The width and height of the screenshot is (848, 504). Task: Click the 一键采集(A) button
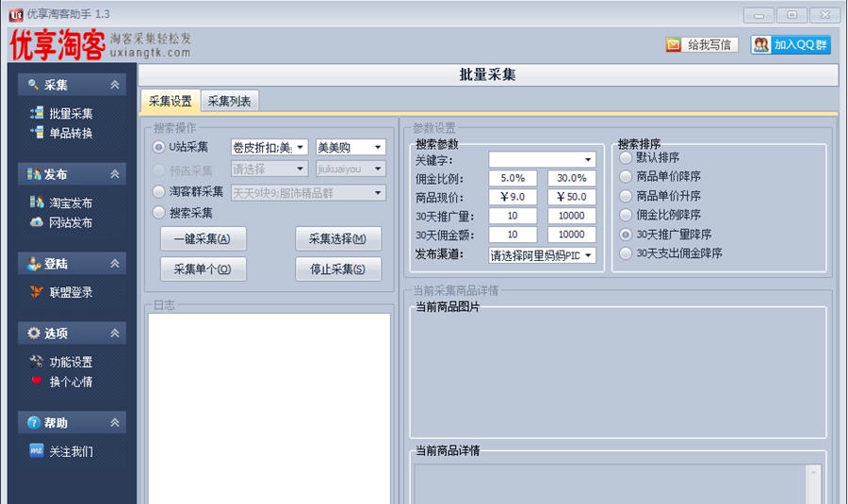pyautogui.click(x=204, y=238)
